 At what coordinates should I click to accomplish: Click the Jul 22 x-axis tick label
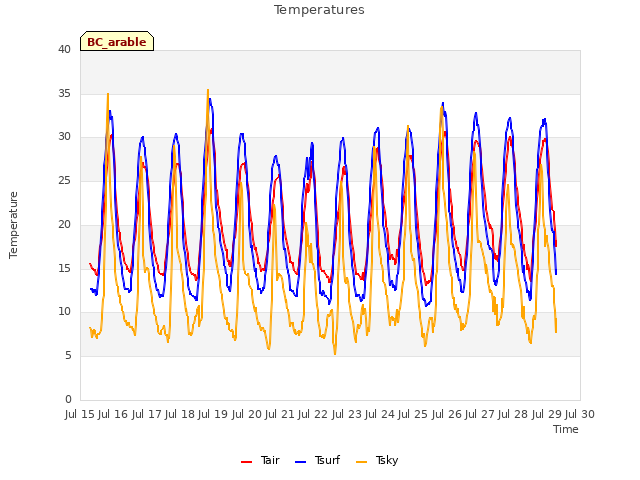(313, 414)
